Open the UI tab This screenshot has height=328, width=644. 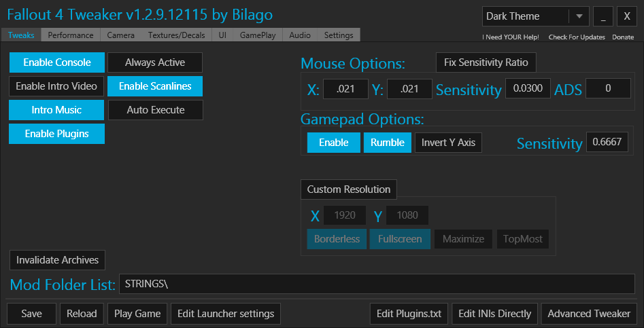(222, 35)
